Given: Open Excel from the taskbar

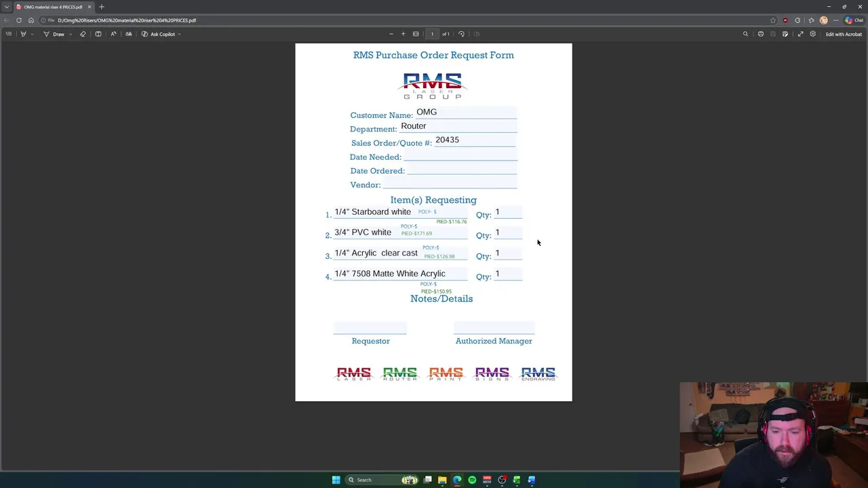Looking at the screenshot, I should (x=517, y=480).
